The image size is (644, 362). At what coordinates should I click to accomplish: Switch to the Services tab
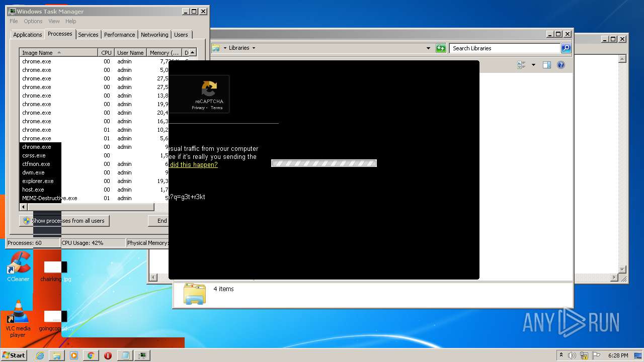[88, 35]
